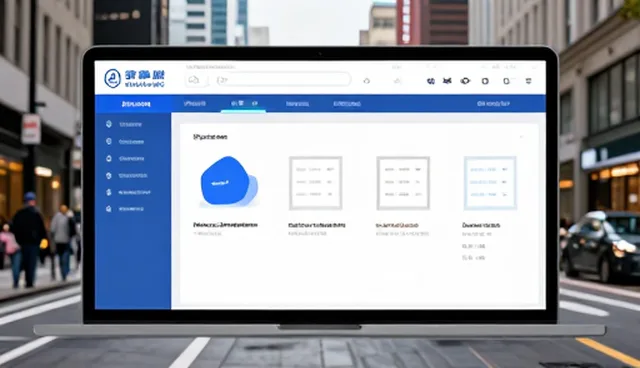
Task: Click the title under the light-blue framed thumbnail
Action: point(481,225)
